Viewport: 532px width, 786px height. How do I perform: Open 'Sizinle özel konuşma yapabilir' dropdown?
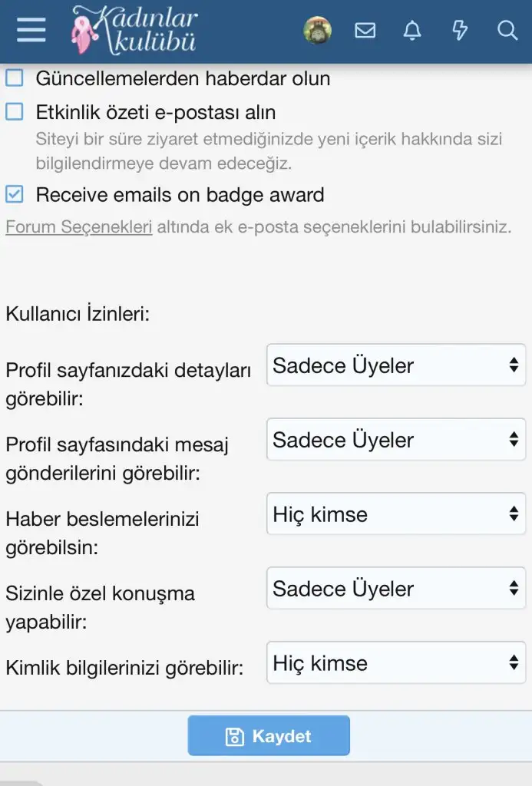395,589
